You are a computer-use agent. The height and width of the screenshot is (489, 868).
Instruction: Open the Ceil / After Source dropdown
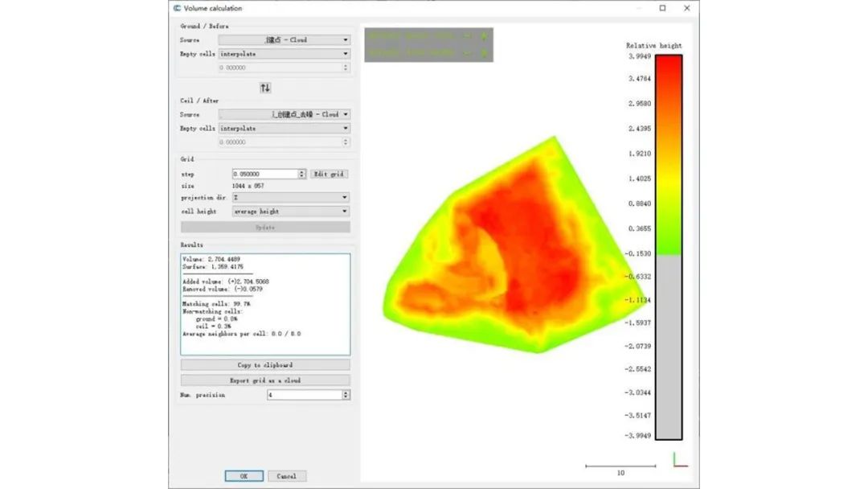[285, 114]
